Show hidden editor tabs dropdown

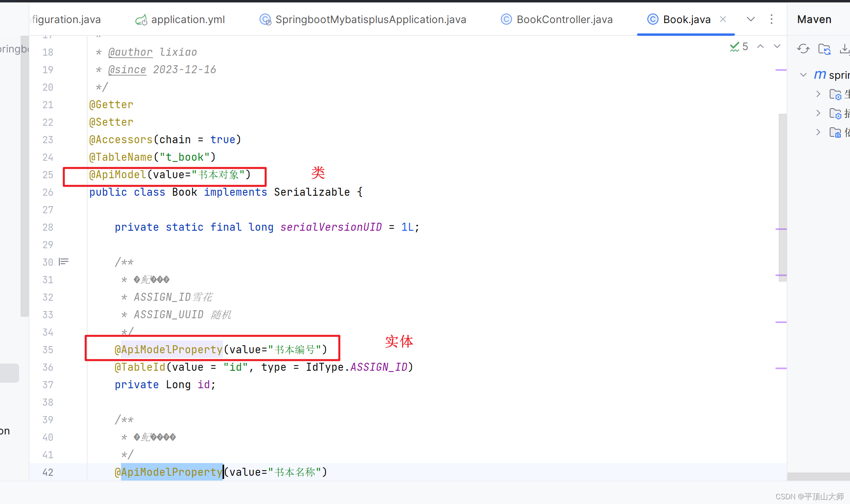750,19
